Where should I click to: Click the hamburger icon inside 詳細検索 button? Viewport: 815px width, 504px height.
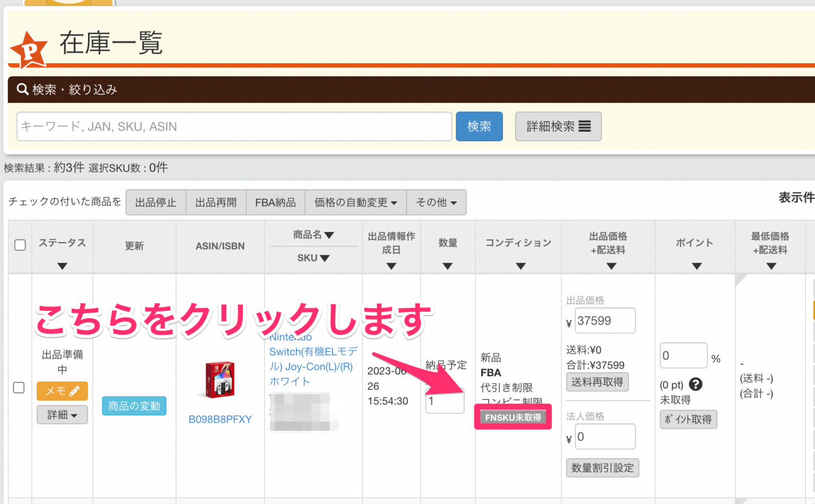point(584,126)
